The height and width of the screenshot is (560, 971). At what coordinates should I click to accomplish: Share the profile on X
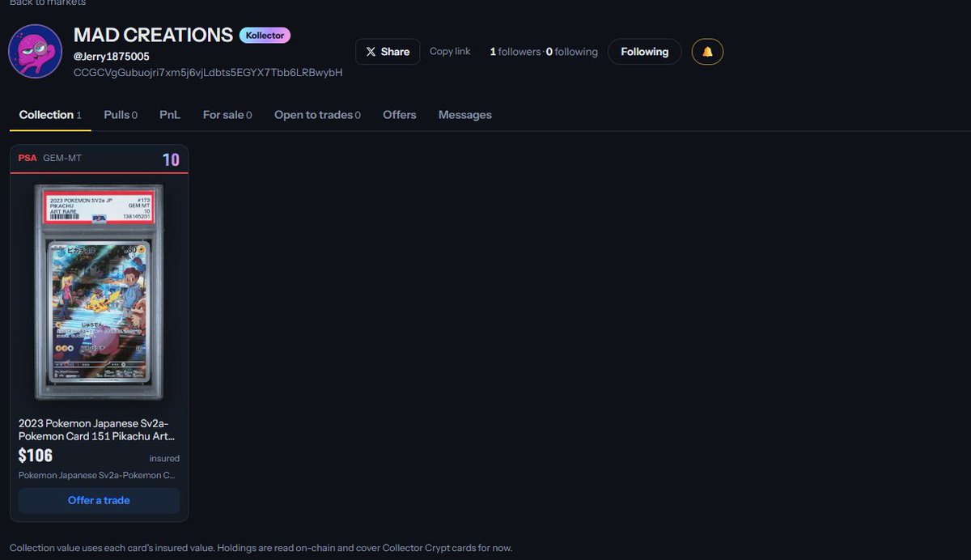388,52
